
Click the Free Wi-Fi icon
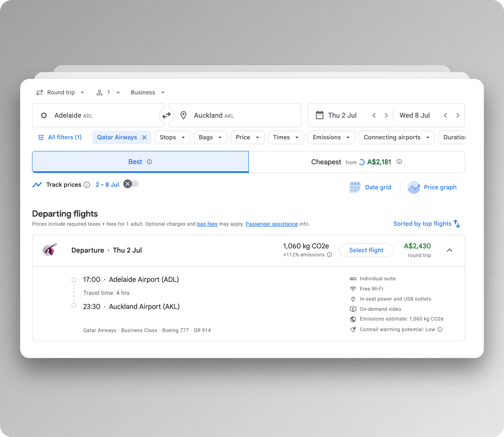pos(353,289)
